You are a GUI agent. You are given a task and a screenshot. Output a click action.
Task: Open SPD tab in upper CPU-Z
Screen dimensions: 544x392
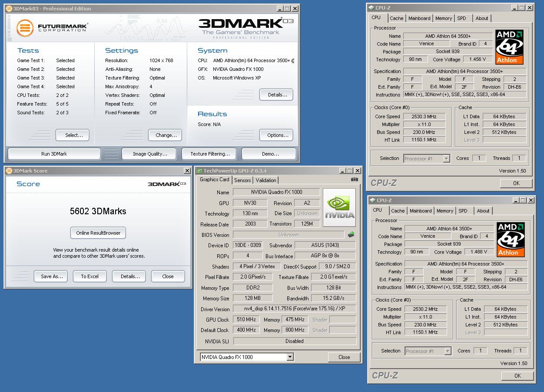coord(461,18)
